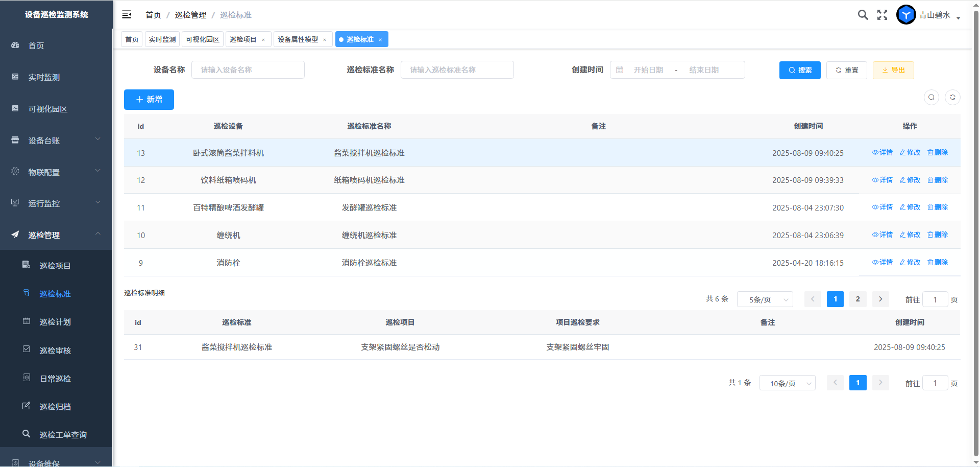The height and width of the screenshot is (467, 980).
Task: Toggle search panel with round magnifier icon
Action: pos(932,97)
